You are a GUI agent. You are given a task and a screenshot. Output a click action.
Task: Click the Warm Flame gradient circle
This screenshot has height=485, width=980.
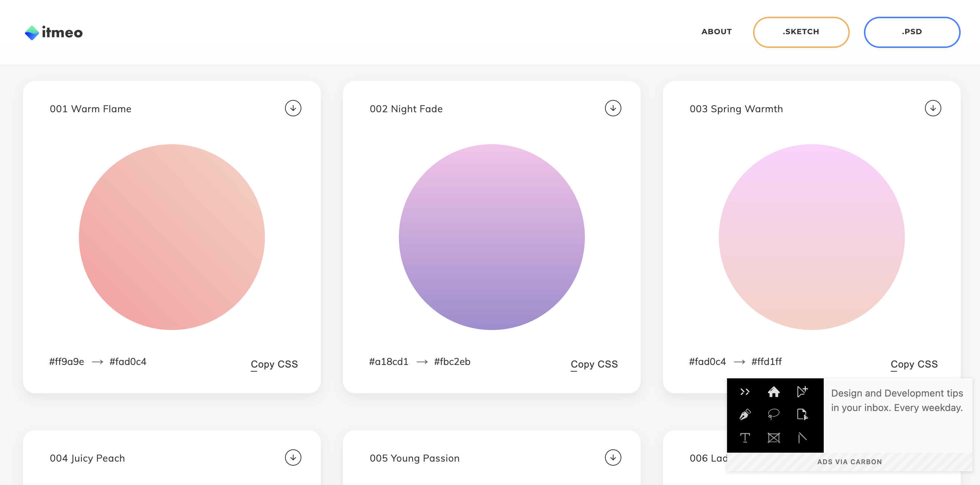[x=172, y=237]
